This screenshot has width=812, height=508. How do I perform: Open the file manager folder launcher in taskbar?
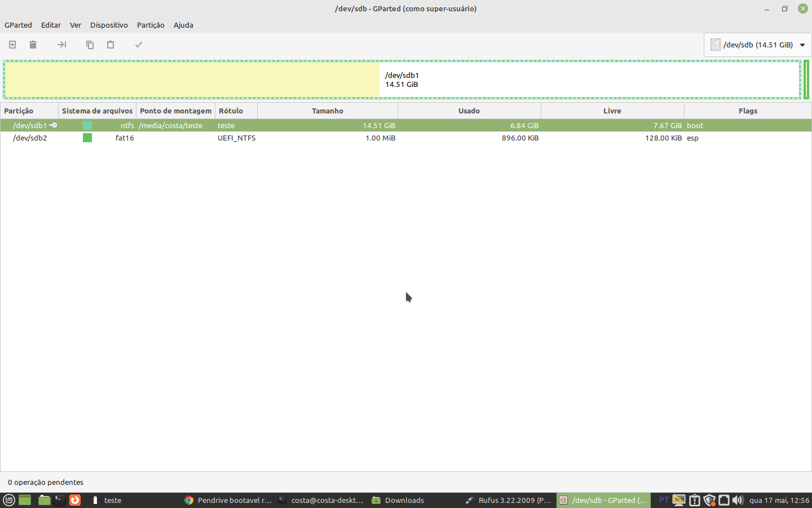(45, 500)
